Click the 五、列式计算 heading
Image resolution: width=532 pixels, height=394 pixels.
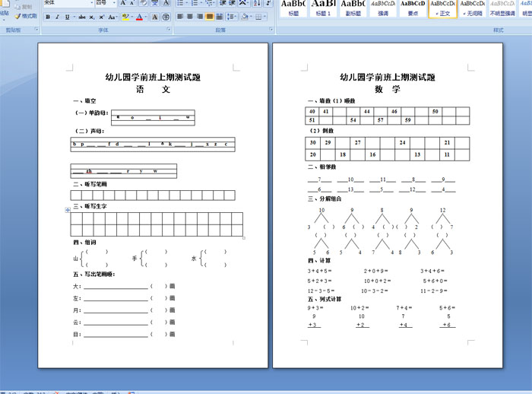click(325, 299)
